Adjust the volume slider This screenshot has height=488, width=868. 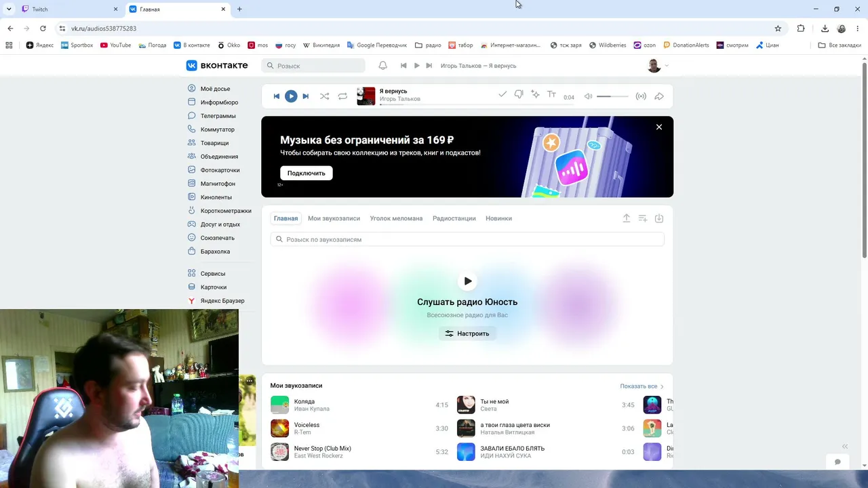tap(612, 96)
